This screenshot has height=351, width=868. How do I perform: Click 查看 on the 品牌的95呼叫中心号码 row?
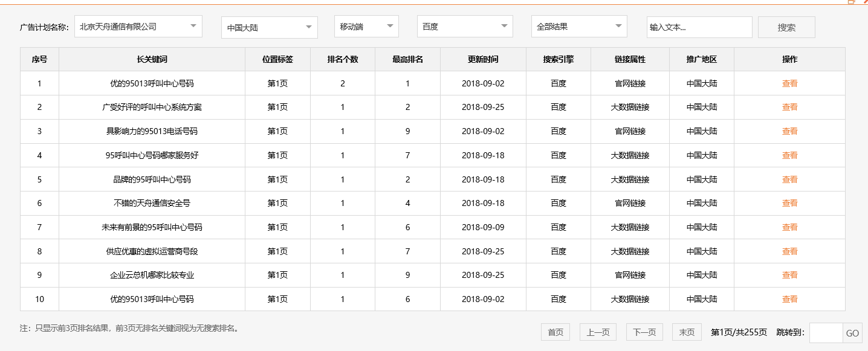pyautogui.click(x=789, y=179)
